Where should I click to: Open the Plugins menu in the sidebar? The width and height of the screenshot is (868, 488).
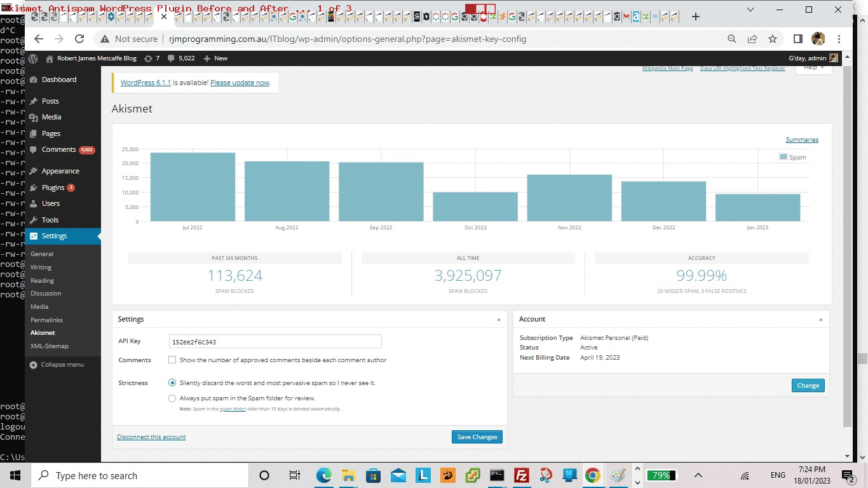53,187
